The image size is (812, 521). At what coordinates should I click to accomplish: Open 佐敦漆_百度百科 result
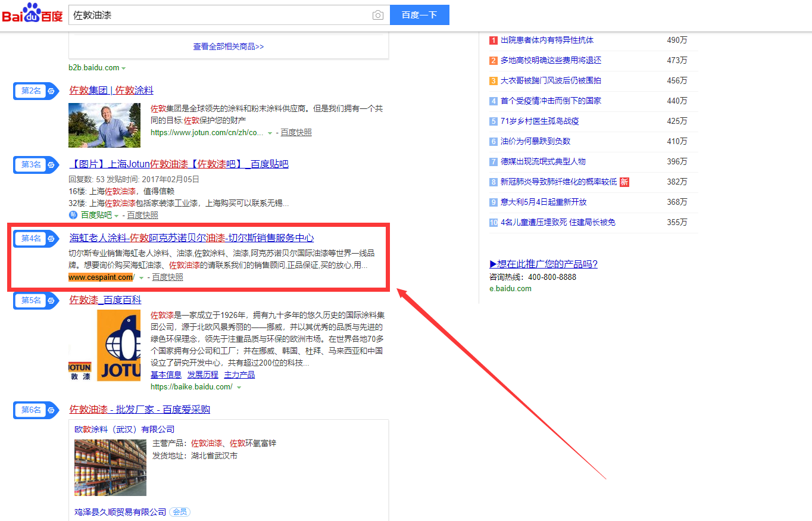click(105, 300)
